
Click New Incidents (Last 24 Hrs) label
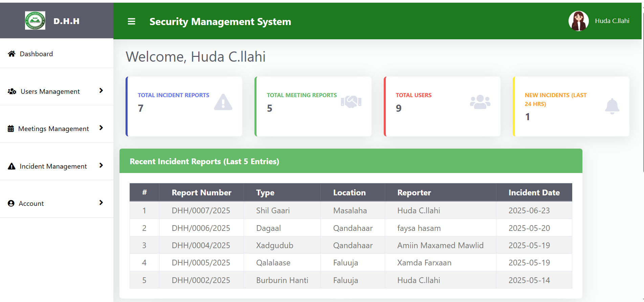pos(556,100)
